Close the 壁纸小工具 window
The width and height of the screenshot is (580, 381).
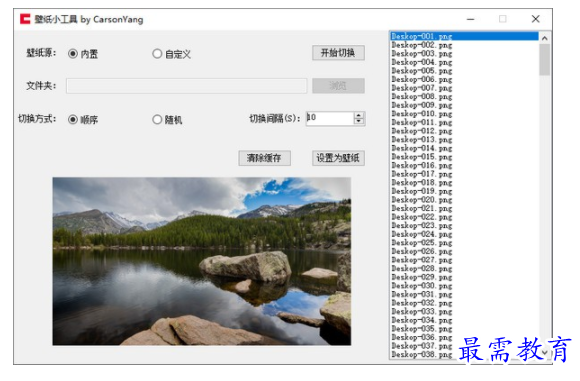tap(535, 19)
